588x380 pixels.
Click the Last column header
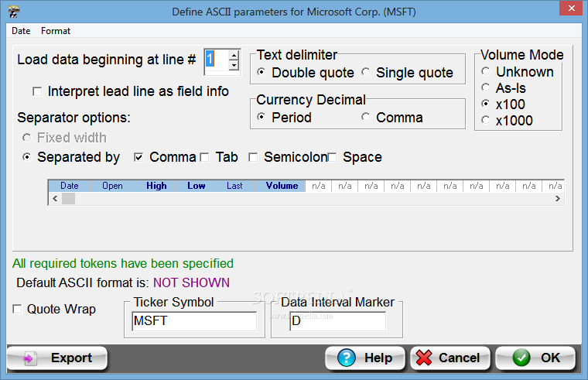coord(234,186)
